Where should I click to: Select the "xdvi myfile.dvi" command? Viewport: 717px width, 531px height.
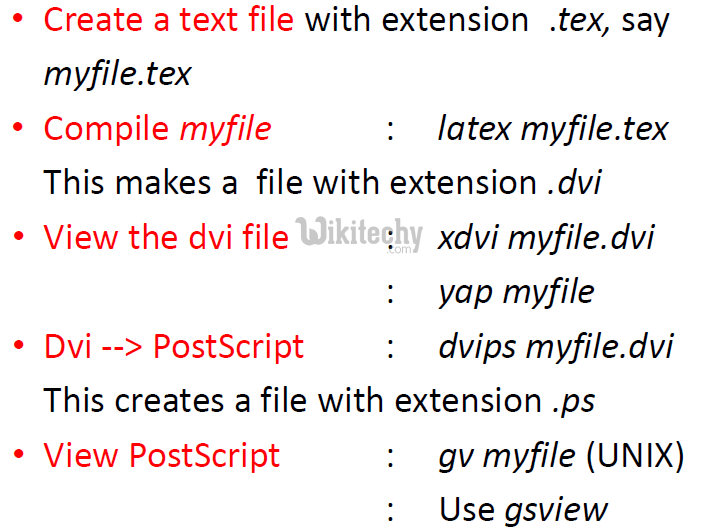[546, 237]
